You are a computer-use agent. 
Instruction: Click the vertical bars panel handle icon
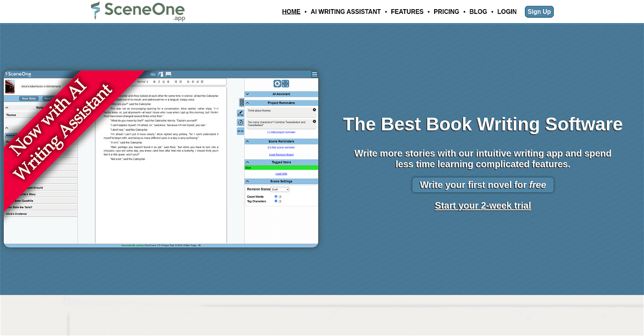click(x=241, y=103)
